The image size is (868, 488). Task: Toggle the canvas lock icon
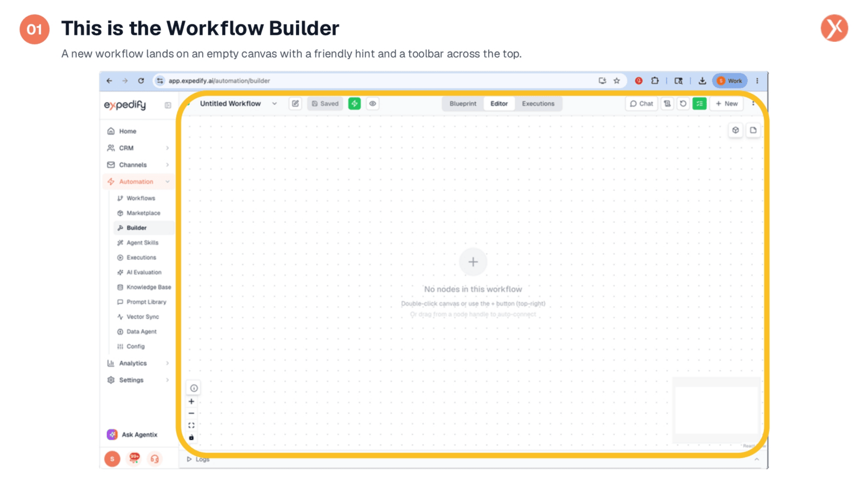point(192,438)
